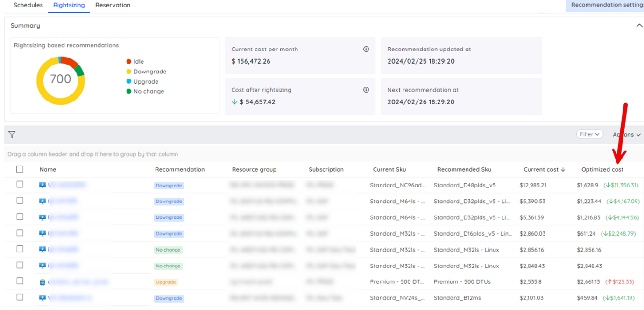Click VM icon in the Standard_NV24s row
The height and width of the screenshot is (310, 644).
[42, 298]
